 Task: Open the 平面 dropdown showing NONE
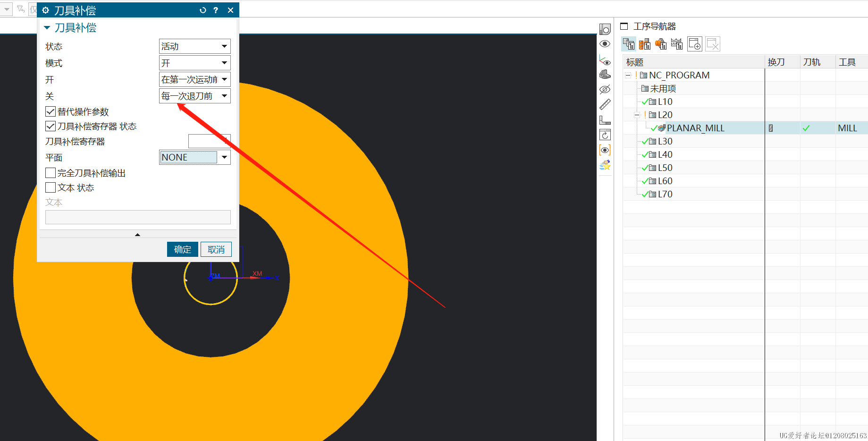pos(194,157)
